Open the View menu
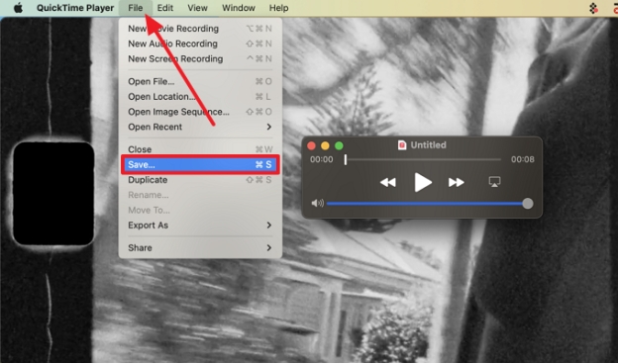 197,8
